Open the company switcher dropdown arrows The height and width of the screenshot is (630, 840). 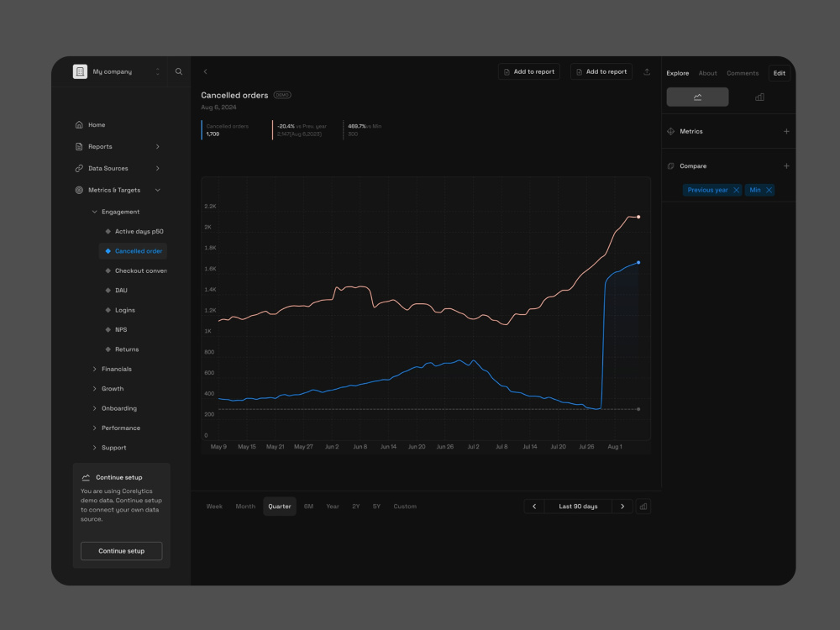(158, 71)
